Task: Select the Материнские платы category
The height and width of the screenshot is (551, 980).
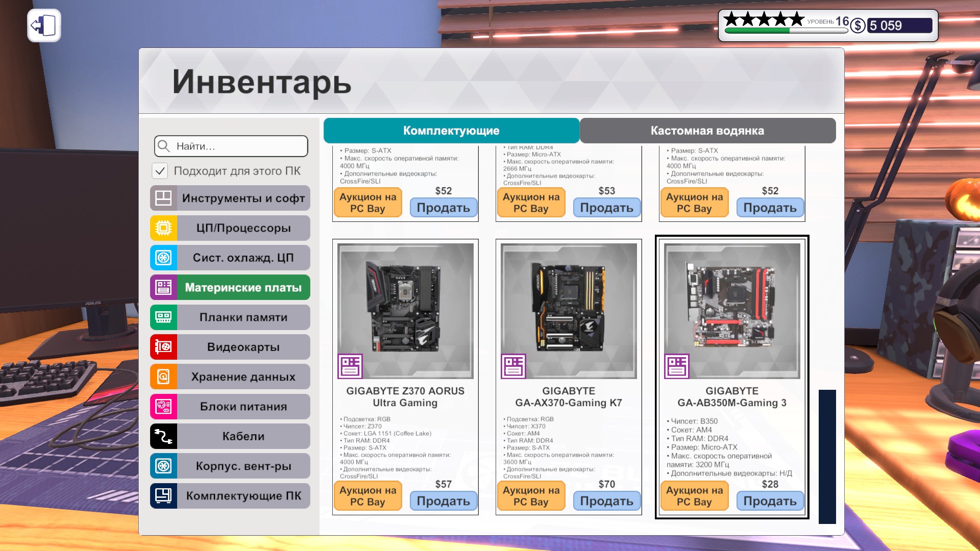Action: tap(243, 288)
